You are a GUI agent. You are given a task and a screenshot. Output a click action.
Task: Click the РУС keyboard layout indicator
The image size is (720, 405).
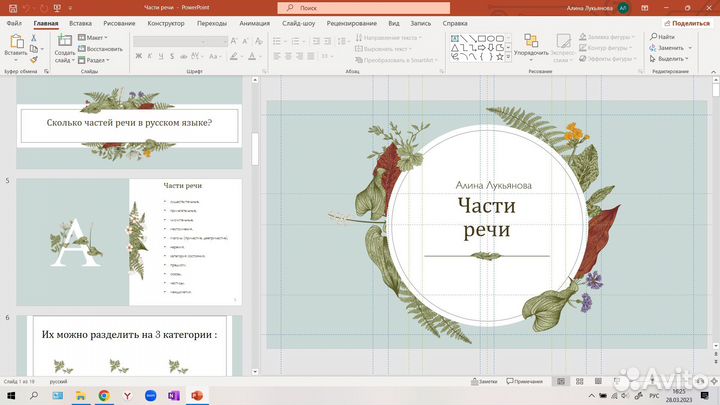coord(654,395)
